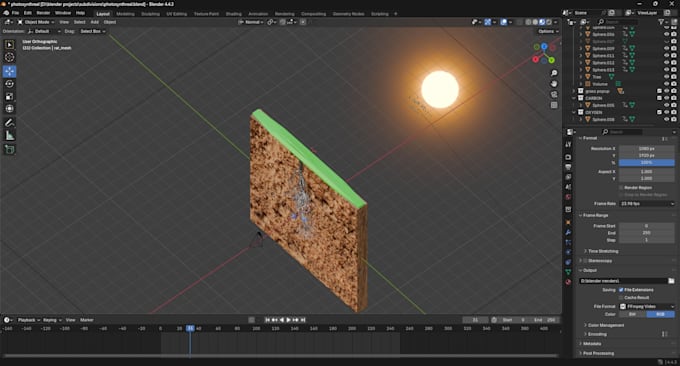Toggle visibility eye of Sphere.011
Viewport: 680px width, 366px height.
[x=667, y=56]
